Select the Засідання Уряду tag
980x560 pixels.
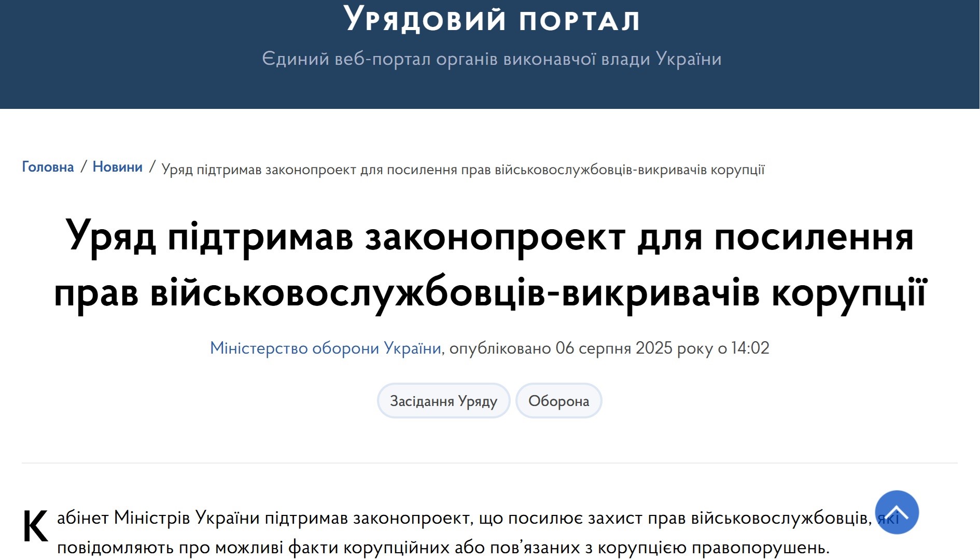click(x=443, y=401)
